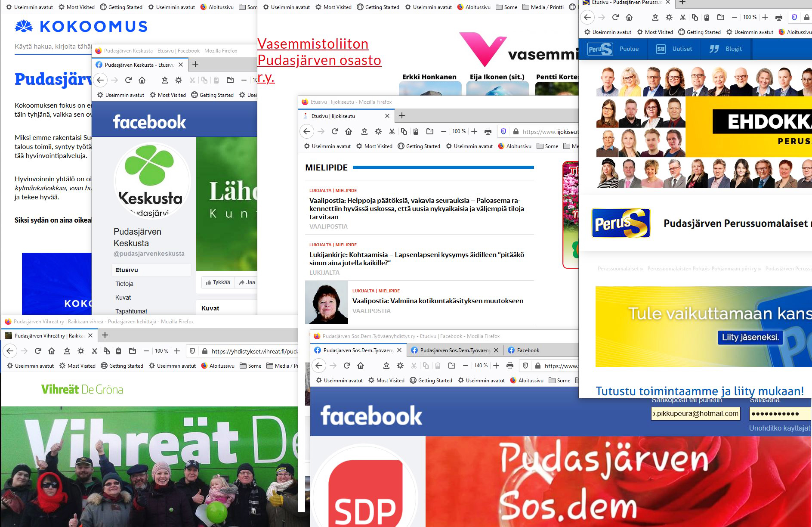The width and height of the screenshot is (812, 527).
Task: Click the paste clipboard icon in the Iijokiseutu toolbar
Action: 416,131
